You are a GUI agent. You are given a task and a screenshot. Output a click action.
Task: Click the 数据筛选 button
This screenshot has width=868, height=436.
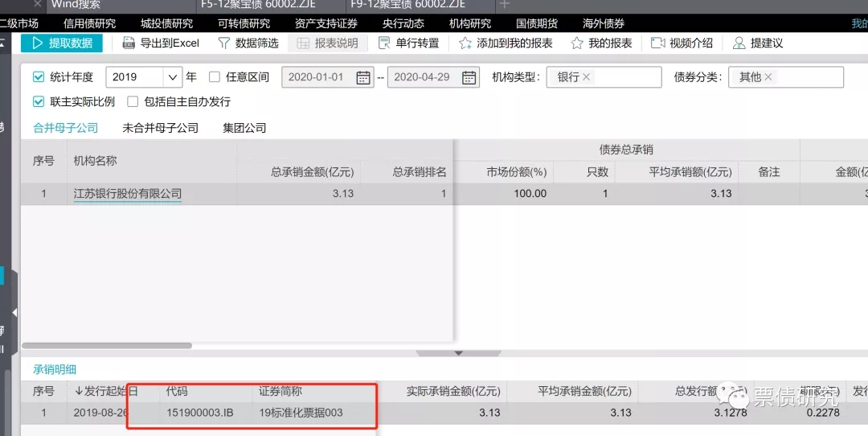pos(248,43)
